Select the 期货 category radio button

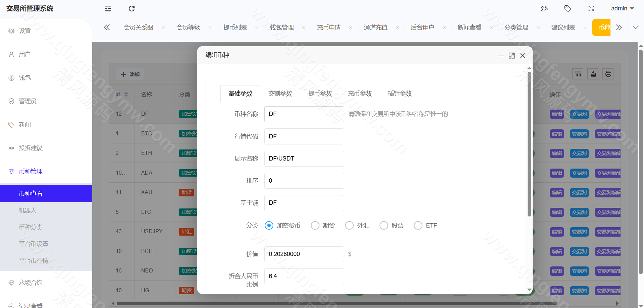click(x=315, y=225)
